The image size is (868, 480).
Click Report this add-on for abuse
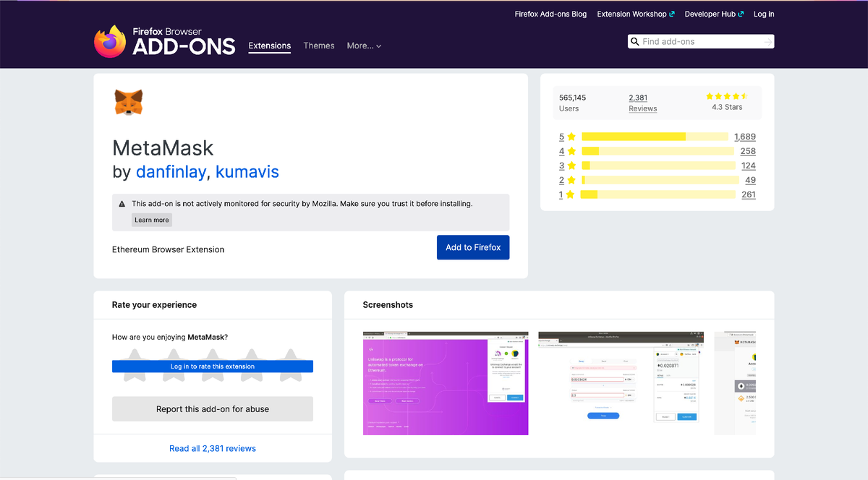[213, 409]
